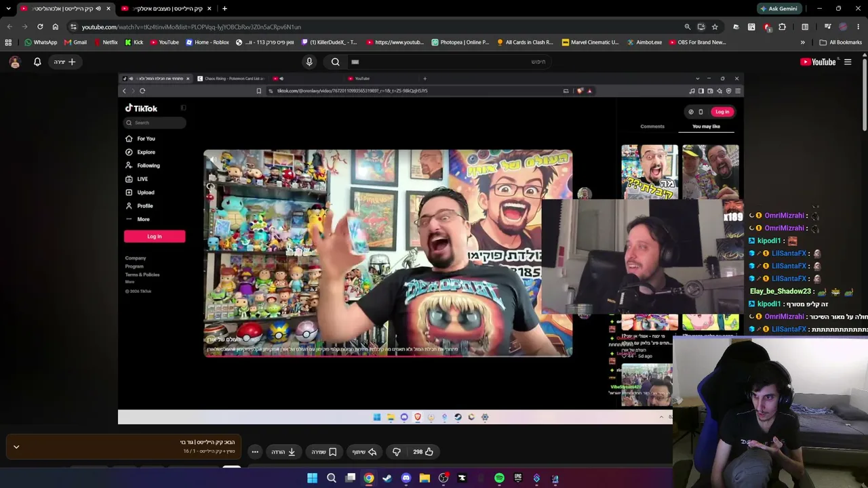Switch to the second Chrome tab
The height and width of the screenshot is (488, 868).
coord(167,9)
